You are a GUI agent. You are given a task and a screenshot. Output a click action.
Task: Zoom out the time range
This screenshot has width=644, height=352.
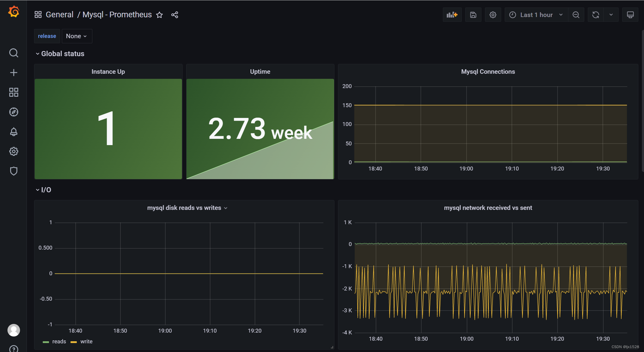(576, 15)
